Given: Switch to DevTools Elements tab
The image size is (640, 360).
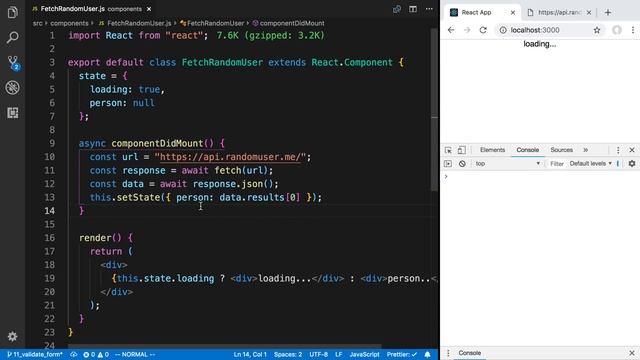Looking at the screenshot, I should tap(492, 150).
